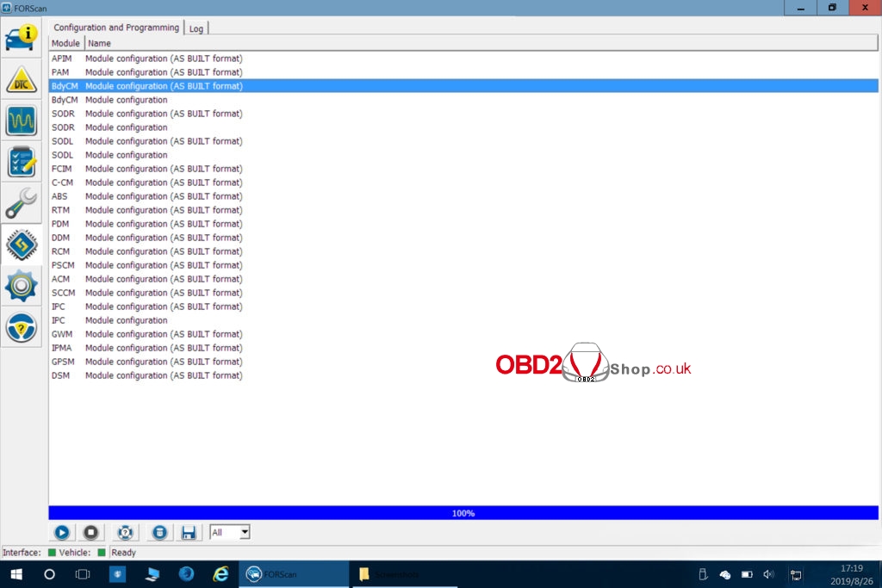
Task: Click the Save floppy disk icon
Action: point(189,533)
